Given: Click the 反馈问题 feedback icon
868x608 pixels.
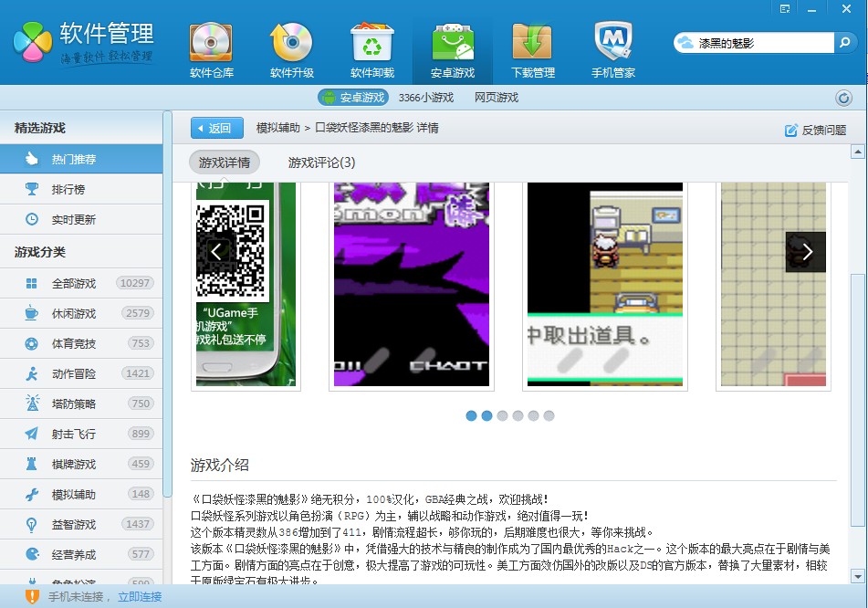Looking at the screenshot, I should point(790,131).
